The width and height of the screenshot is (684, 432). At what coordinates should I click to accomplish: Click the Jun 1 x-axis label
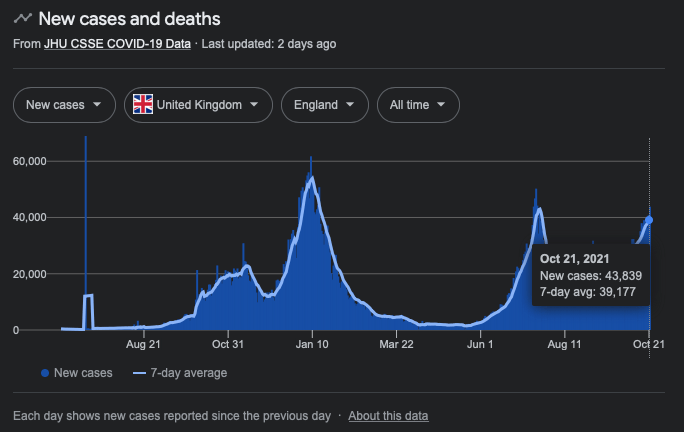[480, 345]
